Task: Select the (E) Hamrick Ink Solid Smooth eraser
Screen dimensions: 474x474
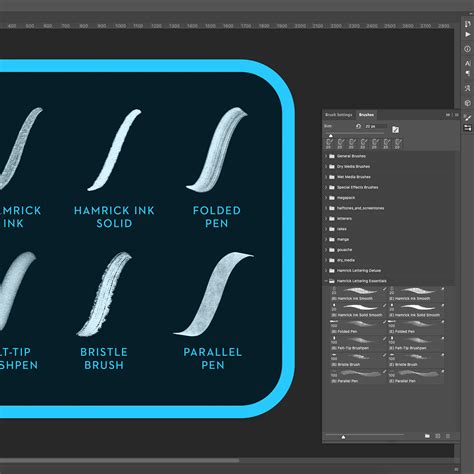Action: click(416, 310)
